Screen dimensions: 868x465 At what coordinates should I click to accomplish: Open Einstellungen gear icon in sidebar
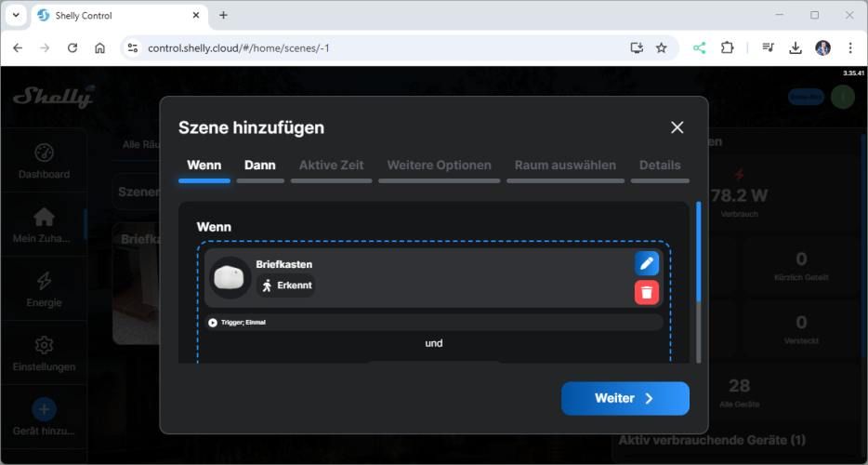(x=44, y=346)
